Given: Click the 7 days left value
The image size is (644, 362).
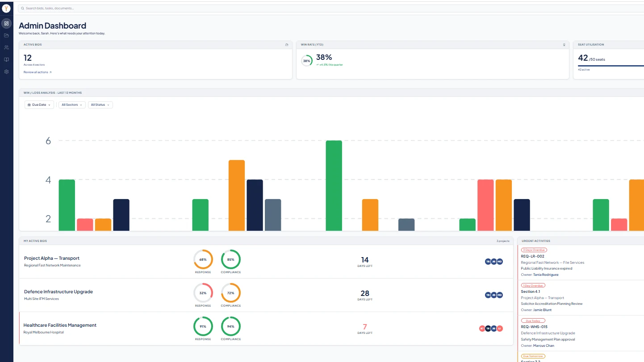Looking at the screenshot, I should [365, 327].
